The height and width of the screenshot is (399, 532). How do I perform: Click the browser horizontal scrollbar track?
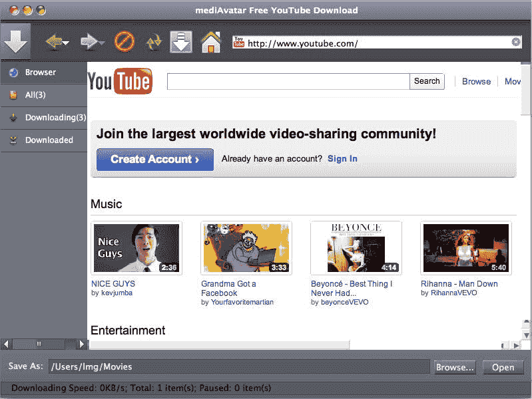click(425, 345)
